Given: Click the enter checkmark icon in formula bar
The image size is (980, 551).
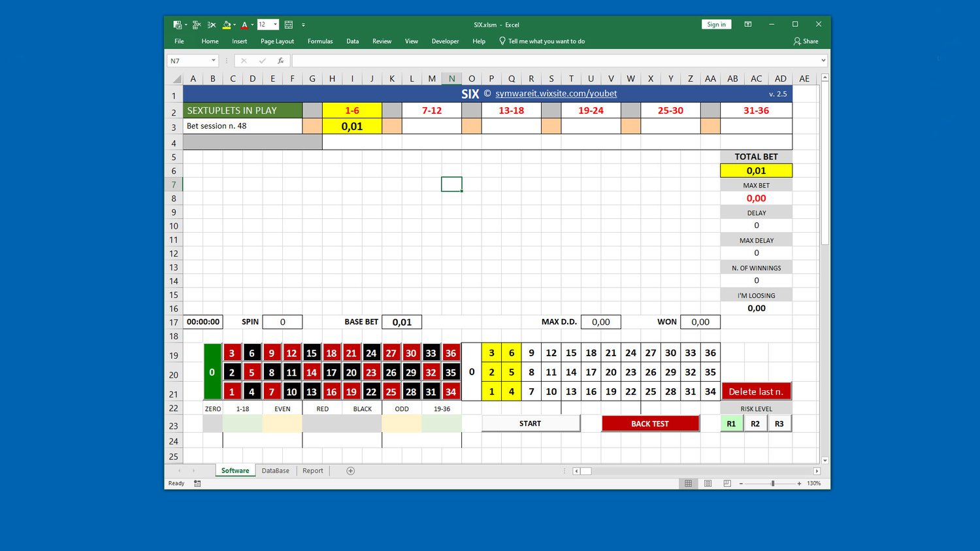Looking at the screenshot, I should tap(262, 61).
